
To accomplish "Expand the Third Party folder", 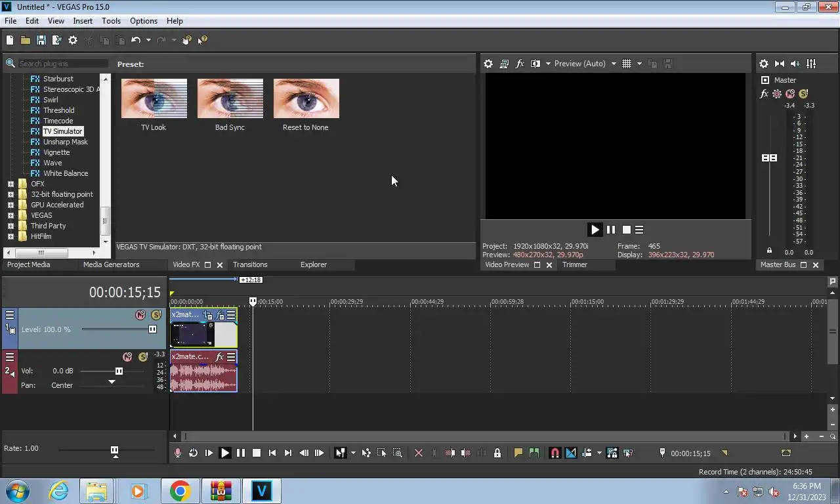I will coord(10,226).
